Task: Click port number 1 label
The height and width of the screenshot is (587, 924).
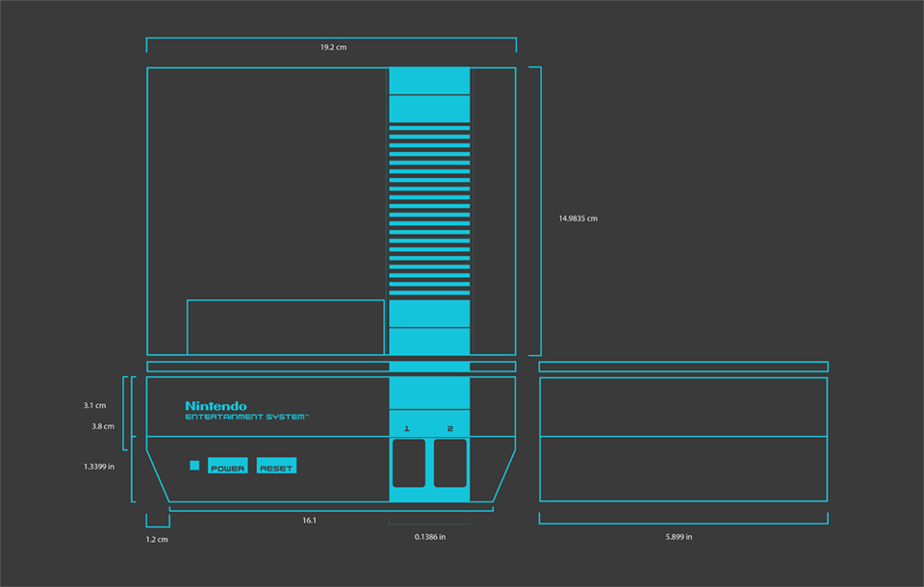Action: [406, 428]
